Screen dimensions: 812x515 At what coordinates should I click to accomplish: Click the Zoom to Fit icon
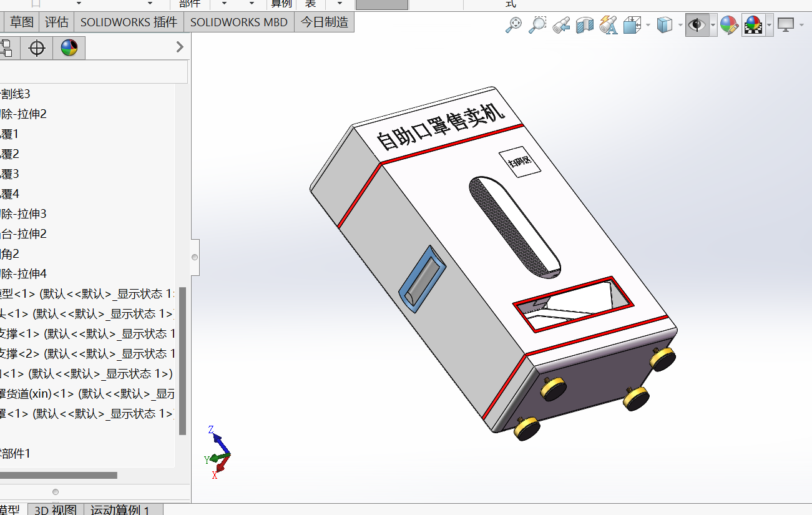[x=514, y=25]
